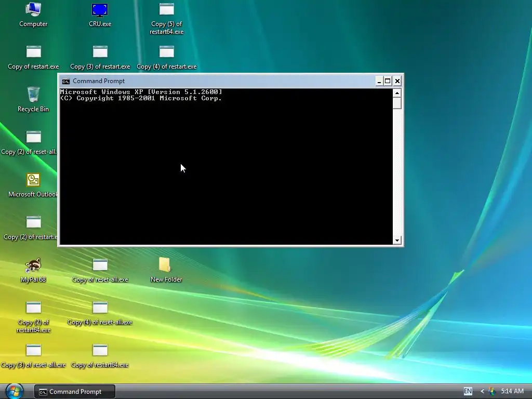
Task: Click the Command Prompt title bar icon
Action: [x=66, y=81]
